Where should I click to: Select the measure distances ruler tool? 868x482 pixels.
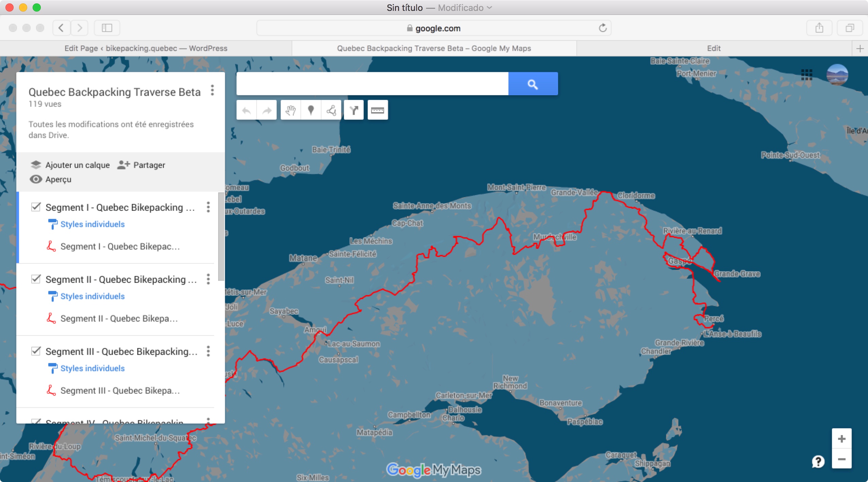click(x=378, y=110)
